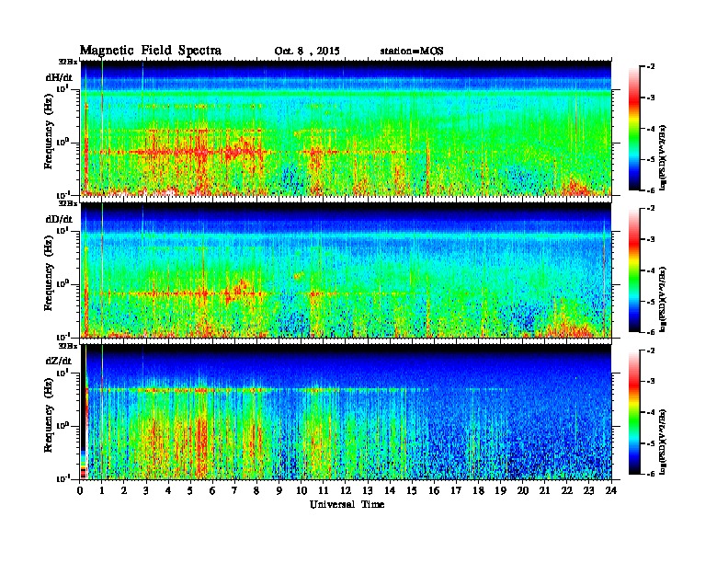Screen dimensions: 728x563
Task: Click the -2 label on the dH/dt colorbar
Action: 651,67
